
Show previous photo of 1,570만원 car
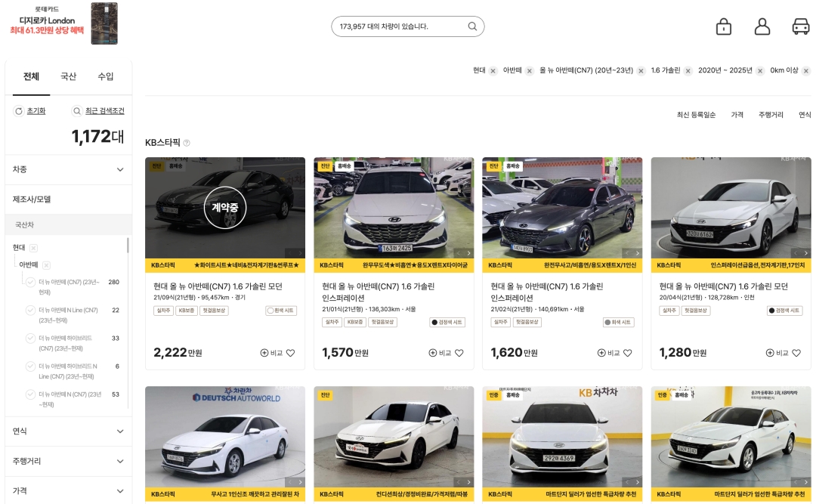tap(459, 253)
